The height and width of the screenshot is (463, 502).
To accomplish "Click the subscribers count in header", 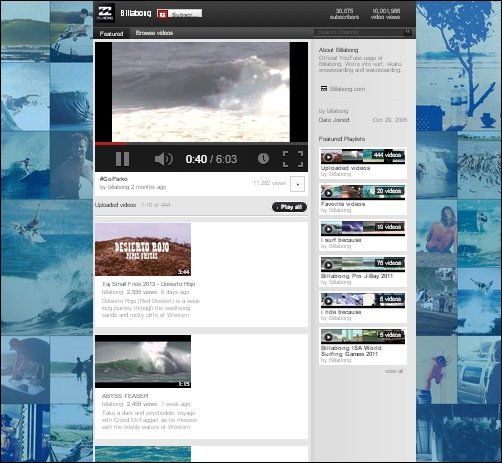I will pos(344,14).
